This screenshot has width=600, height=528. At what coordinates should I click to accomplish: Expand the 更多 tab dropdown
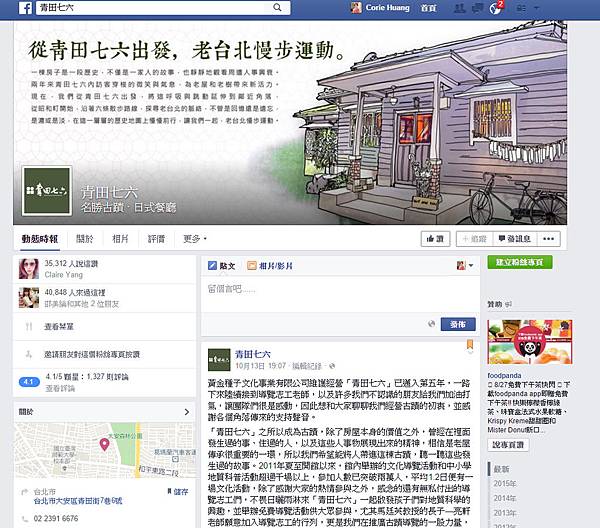point(195,239)
